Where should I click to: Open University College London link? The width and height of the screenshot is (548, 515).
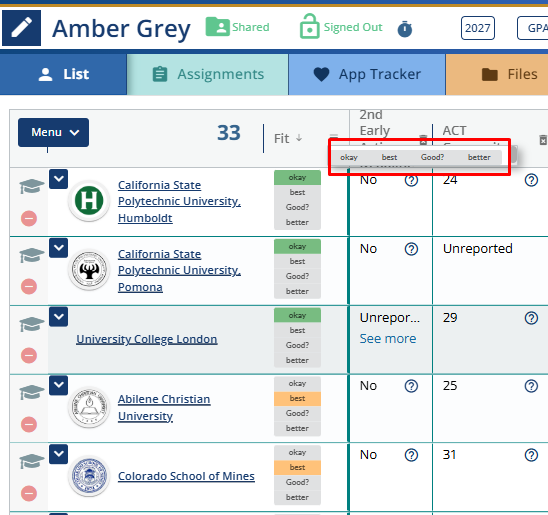[147, 339]
